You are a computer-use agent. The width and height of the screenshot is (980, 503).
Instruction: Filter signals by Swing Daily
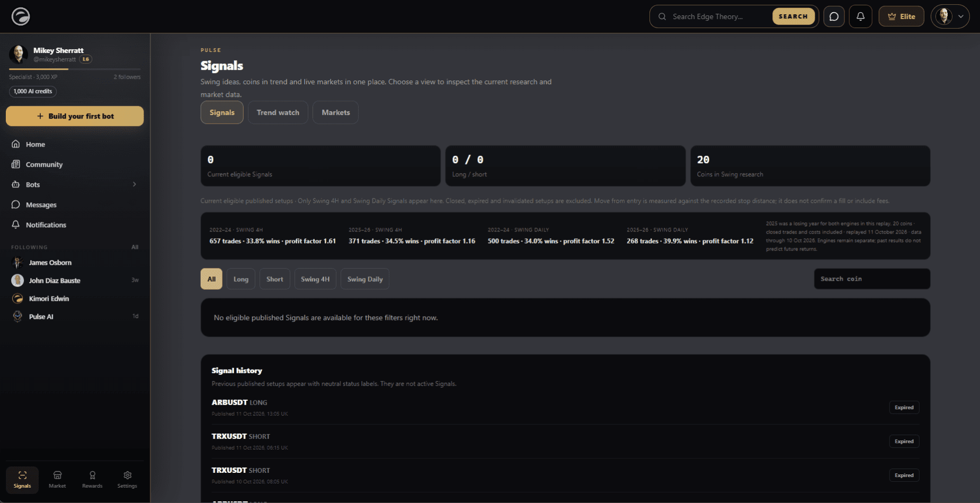pyautogui.click(x=365, y=279)
